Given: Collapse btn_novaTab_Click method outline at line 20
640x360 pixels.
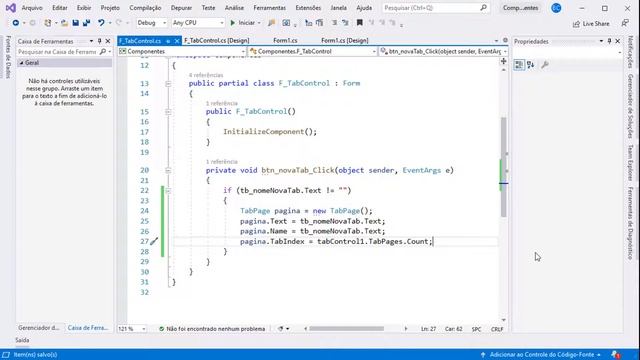Looking at the screenshot, I should pos(168,170).
